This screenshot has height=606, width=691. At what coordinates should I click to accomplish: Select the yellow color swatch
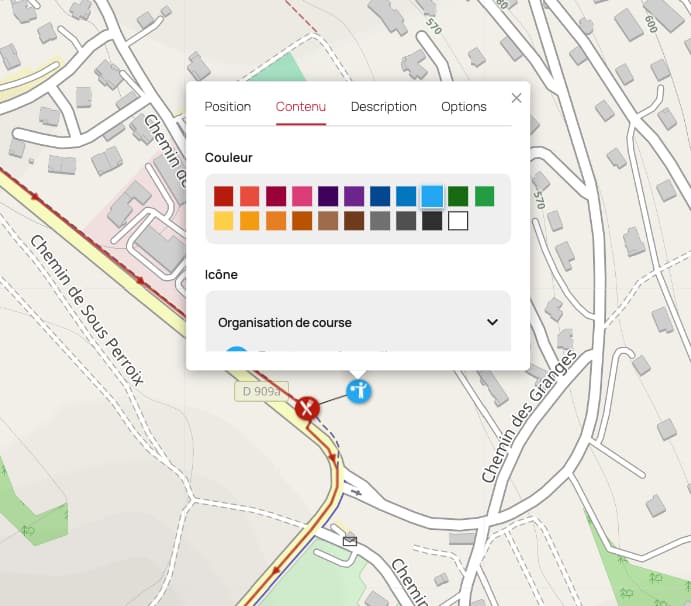pyautogui.click(x=223, y=221)
